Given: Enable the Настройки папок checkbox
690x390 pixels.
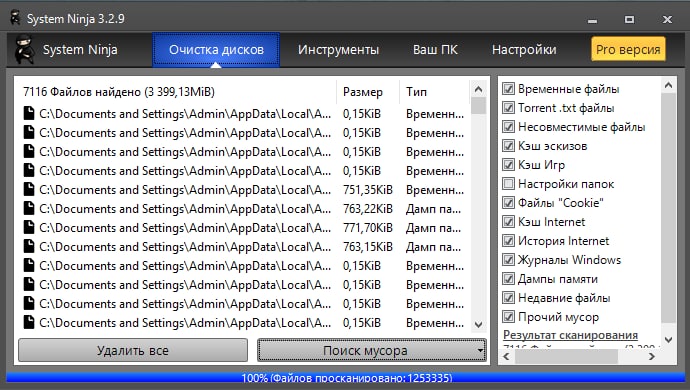Looking at the screenshot, I should (x=508, y=184).
